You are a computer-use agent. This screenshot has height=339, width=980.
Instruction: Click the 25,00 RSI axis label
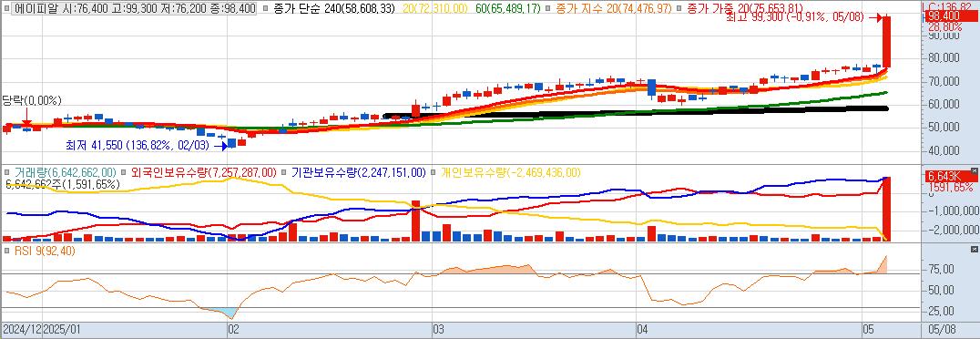click(x=941, y=311)
